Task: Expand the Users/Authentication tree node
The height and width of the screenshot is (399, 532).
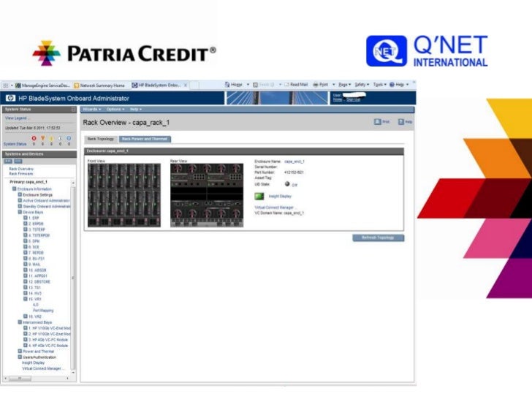Action: click(20, 357)
